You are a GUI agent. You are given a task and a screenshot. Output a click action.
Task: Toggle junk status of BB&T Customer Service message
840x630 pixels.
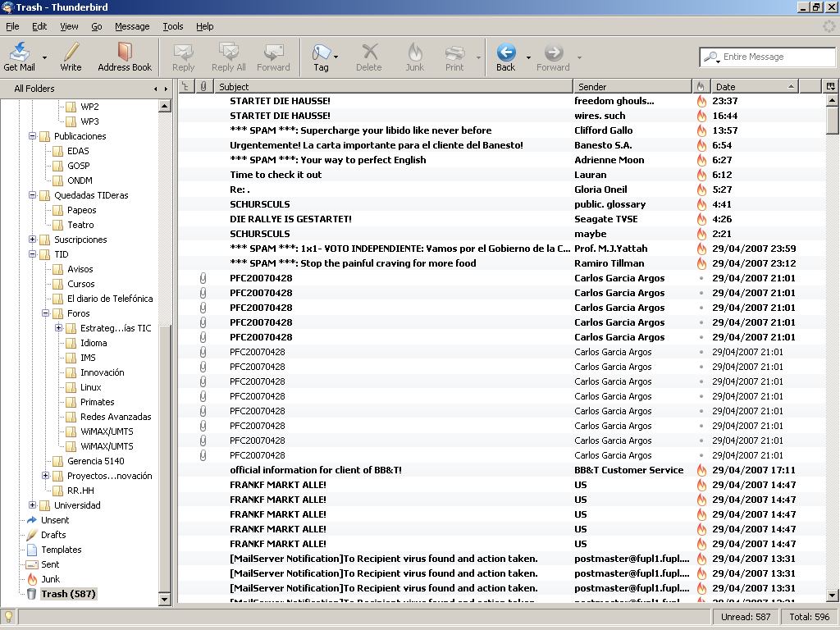tap(701, 470)
